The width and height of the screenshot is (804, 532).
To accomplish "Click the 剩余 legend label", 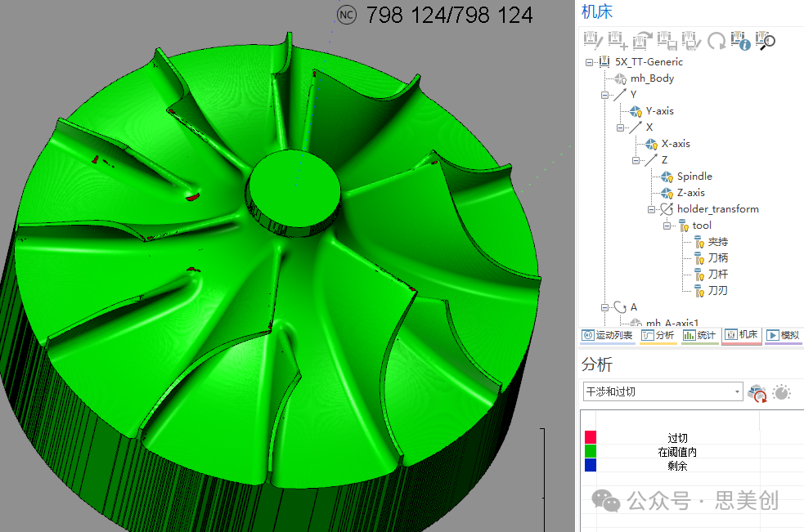I will coord(677,466).
